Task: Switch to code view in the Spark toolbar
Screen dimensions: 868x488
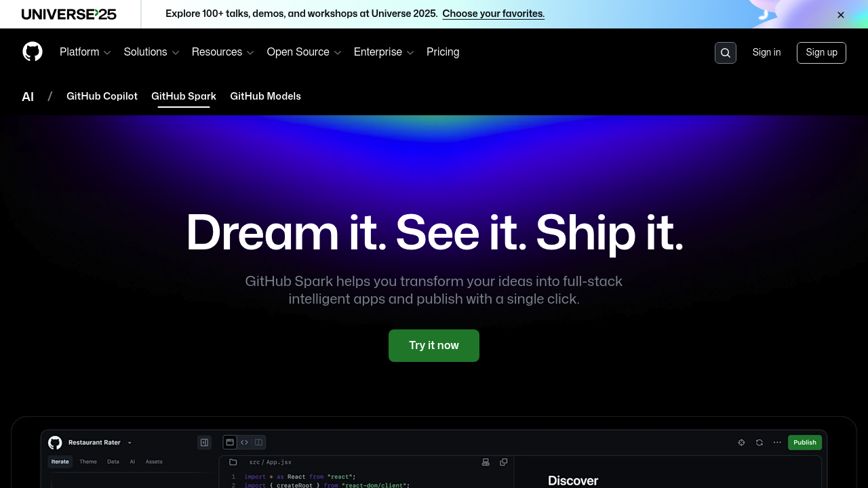Action: [244, 443]
